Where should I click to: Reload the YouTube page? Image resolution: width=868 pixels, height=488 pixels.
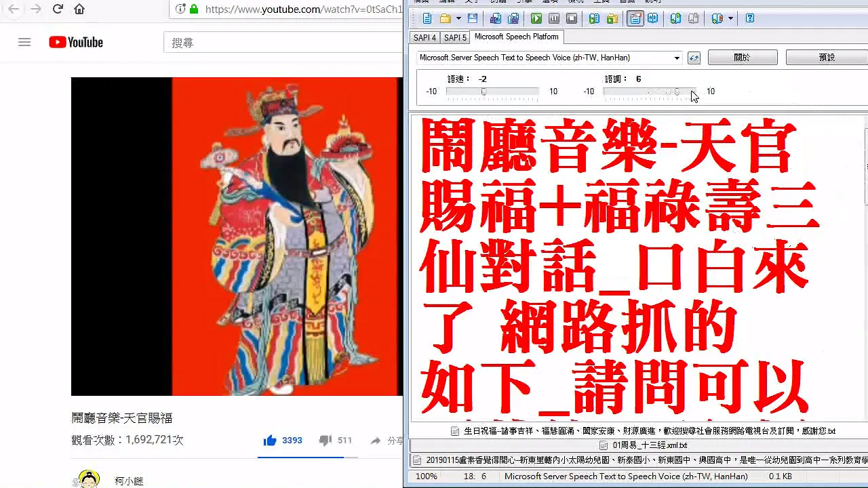58,9
